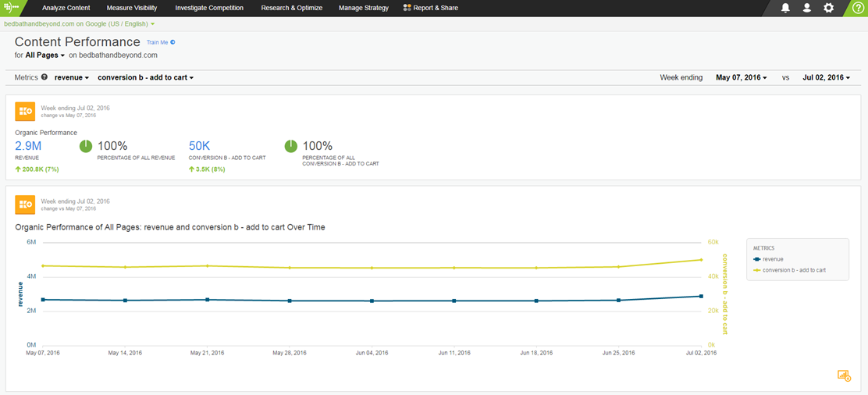Click the 200.8K (7%) revenue change text

coord(37,169)
